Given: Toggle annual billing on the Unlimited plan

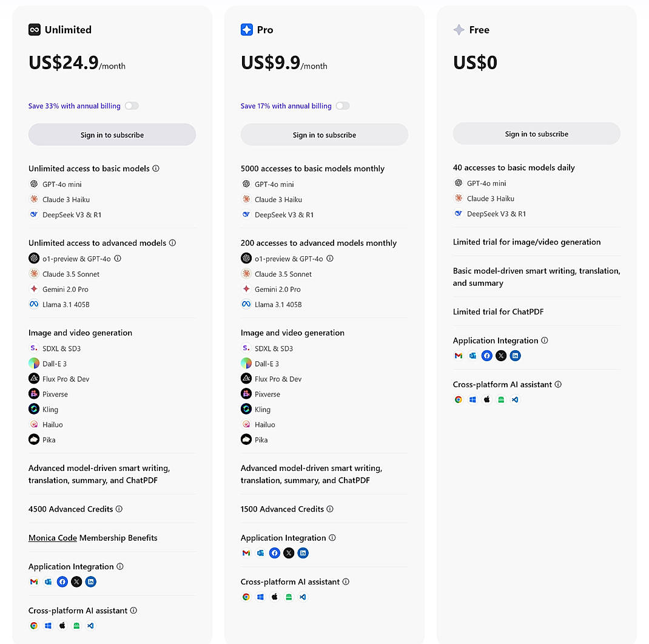Looking at the screenshot, I should pyautogui.click(x=132, y=106).
